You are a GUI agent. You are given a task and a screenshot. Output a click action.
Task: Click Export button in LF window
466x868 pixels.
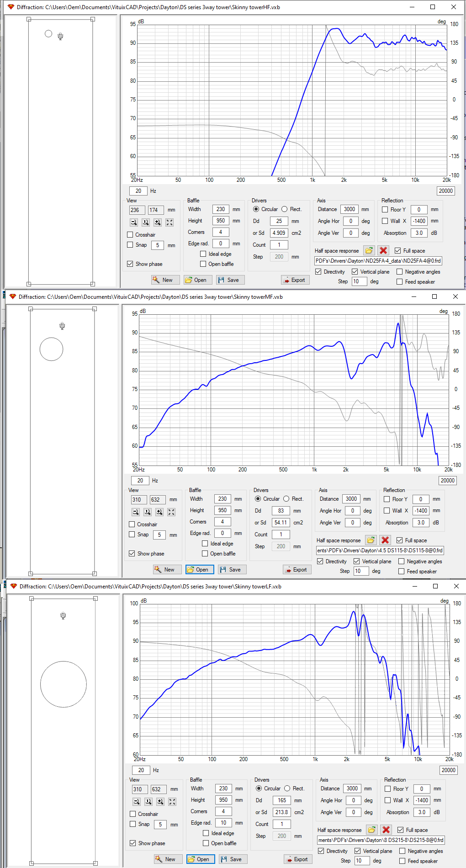[298, 859]
